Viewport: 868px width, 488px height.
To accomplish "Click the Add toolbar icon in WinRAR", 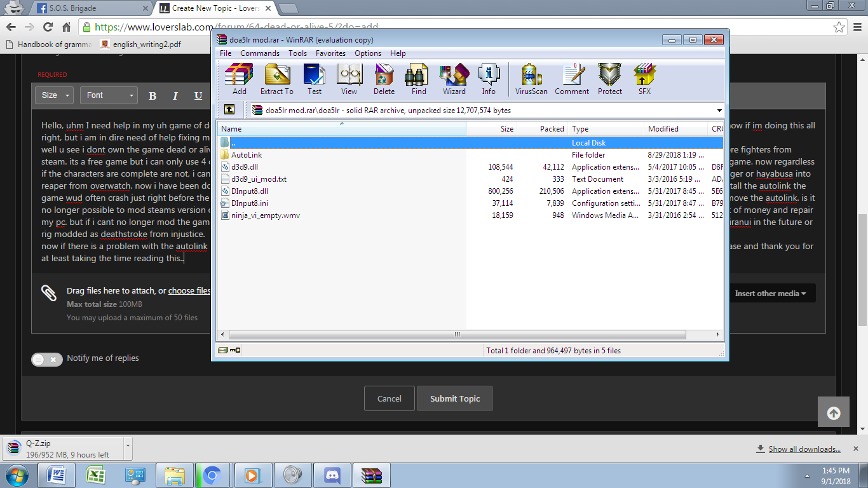I will [240, 79].
